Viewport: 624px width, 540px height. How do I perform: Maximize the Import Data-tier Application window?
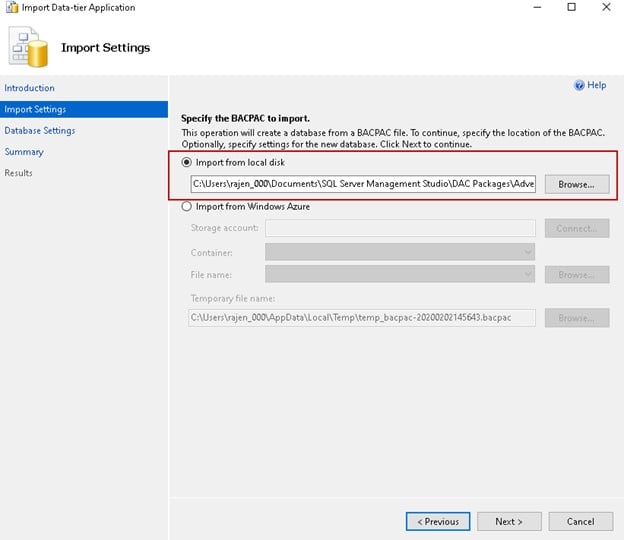coord(571,8)
